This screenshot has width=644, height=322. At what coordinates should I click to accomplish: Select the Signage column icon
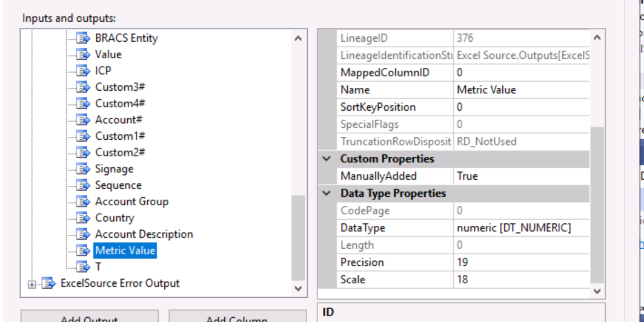(x=84, y=169)
